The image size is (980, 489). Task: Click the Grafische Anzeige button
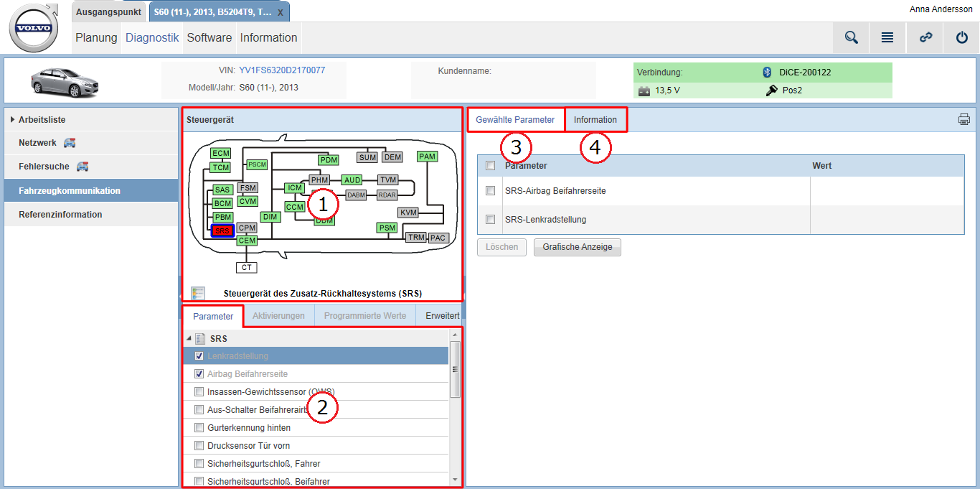pyautogui.click(x=578, y=247)
